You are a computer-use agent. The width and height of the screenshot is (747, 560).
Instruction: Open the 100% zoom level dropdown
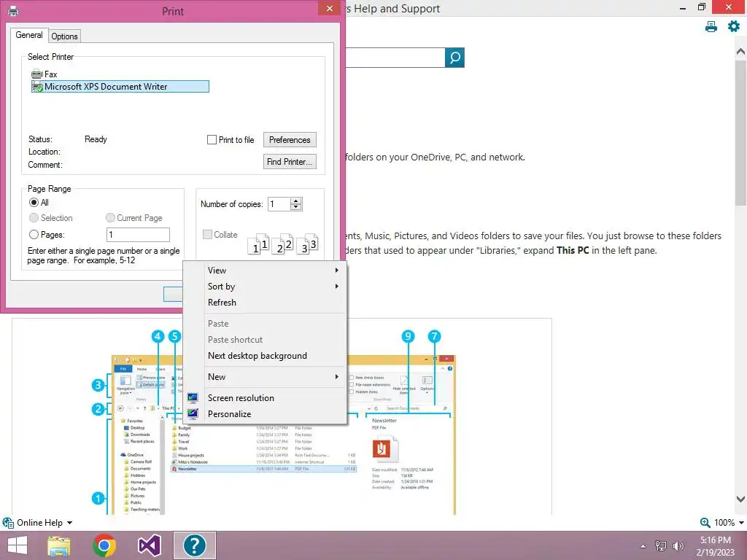pyautogui.click(x=741, y=522)
